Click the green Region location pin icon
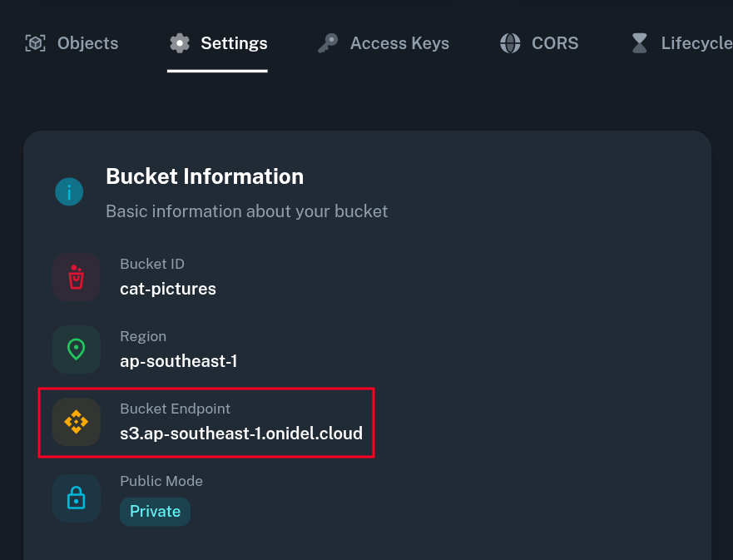The width and height of the screenshot is (733, 560). click(77, 349)
